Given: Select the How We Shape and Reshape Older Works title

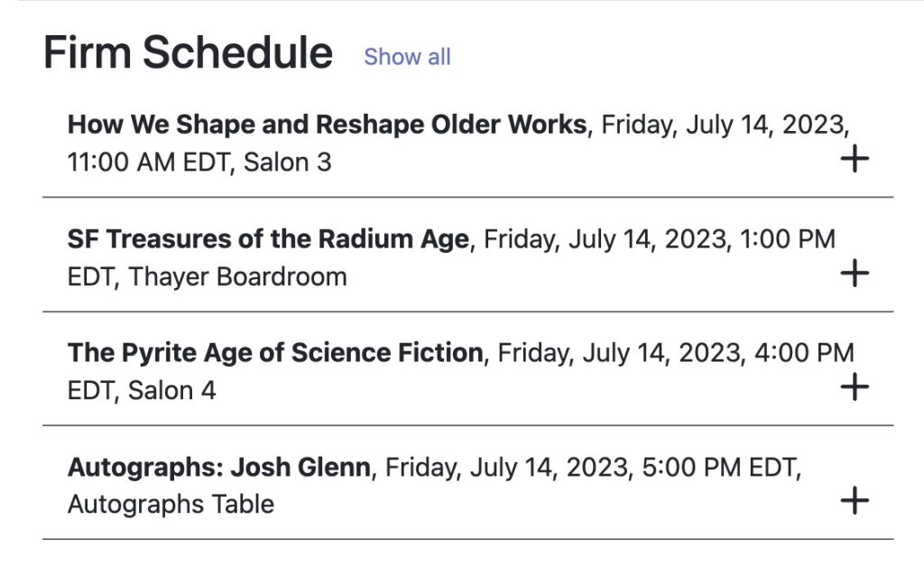Looking at the screenshot, I should click(x=327, y=125).
